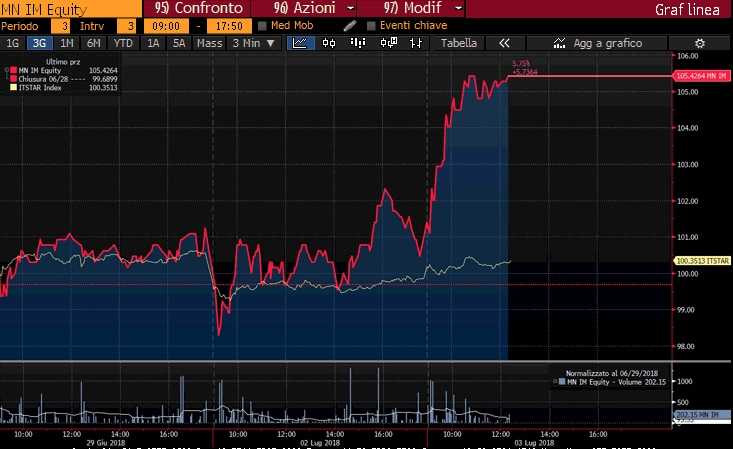The image size is (733, 449).
Task: Click the pencil edit icon
Action: click(350, 26)
